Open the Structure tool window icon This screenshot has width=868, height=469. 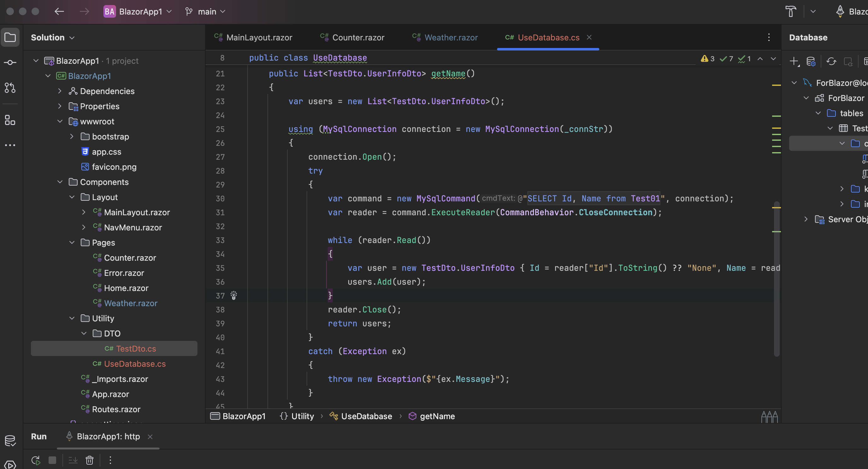pyautogui.click(x=10, y=120)
